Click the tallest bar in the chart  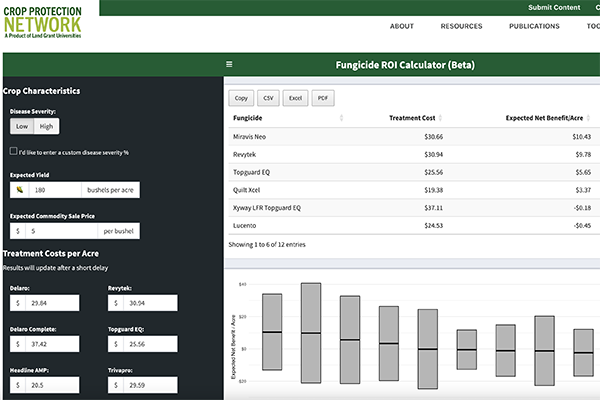(311, 333)
